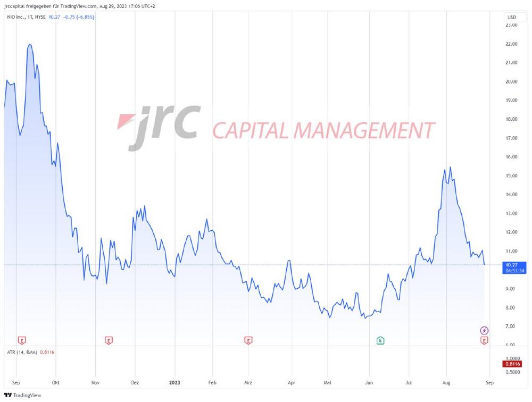Click the Okt time axis label
The image size is (532, 402).
click(56, 383)
